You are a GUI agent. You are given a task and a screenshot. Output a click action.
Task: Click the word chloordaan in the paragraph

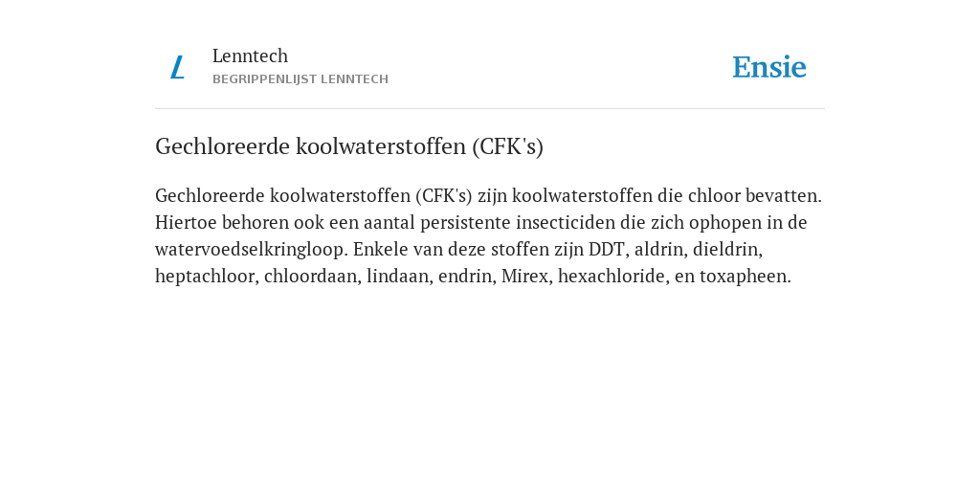tap(311, 277)
